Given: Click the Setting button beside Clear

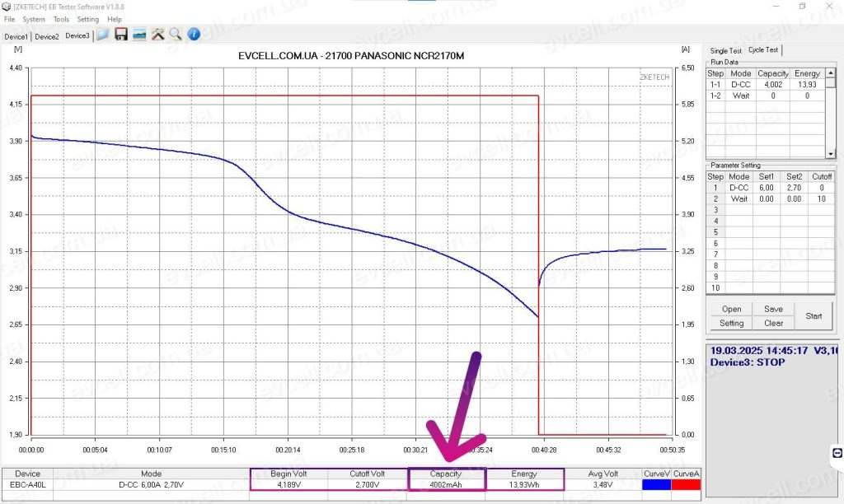Looking at the screenshot, I should (731, 323).
